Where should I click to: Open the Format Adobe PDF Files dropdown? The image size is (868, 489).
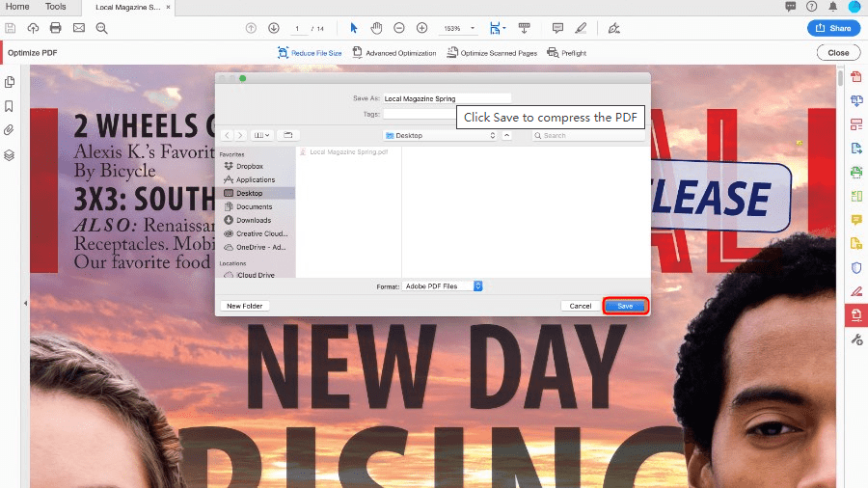point(444,286)
